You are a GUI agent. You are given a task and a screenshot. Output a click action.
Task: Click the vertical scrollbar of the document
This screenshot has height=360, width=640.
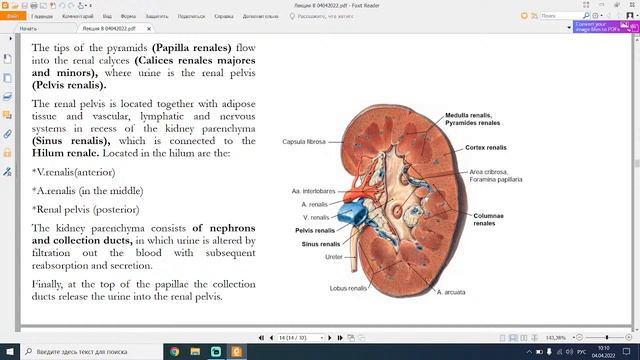(637, 183)
